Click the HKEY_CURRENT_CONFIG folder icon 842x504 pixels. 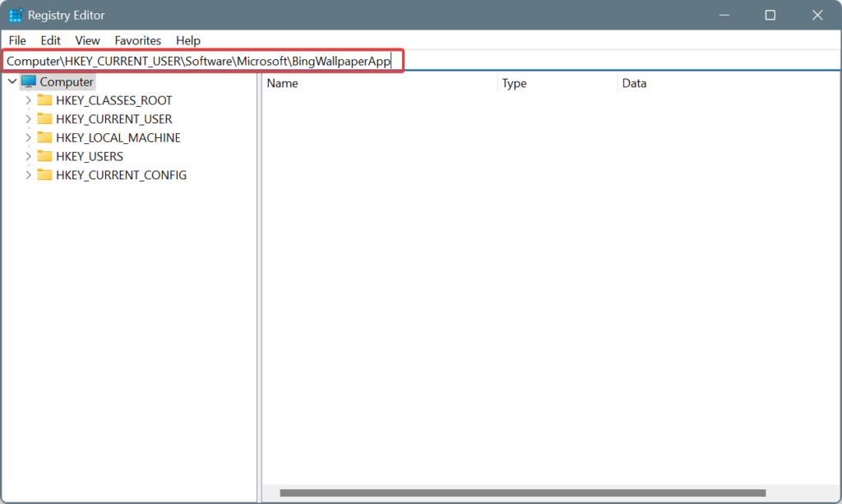tap(44, 175)
